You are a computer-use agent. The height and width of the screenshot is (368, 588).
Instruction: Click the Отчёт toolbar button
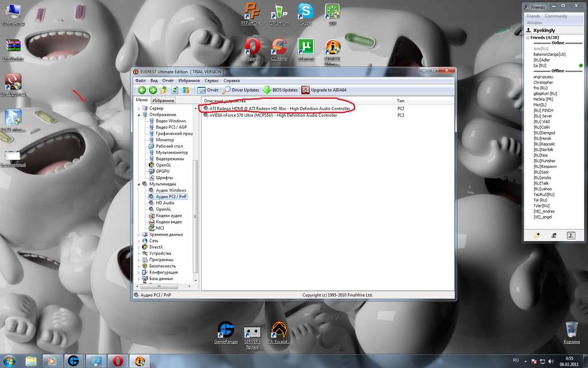coord(208,90)
